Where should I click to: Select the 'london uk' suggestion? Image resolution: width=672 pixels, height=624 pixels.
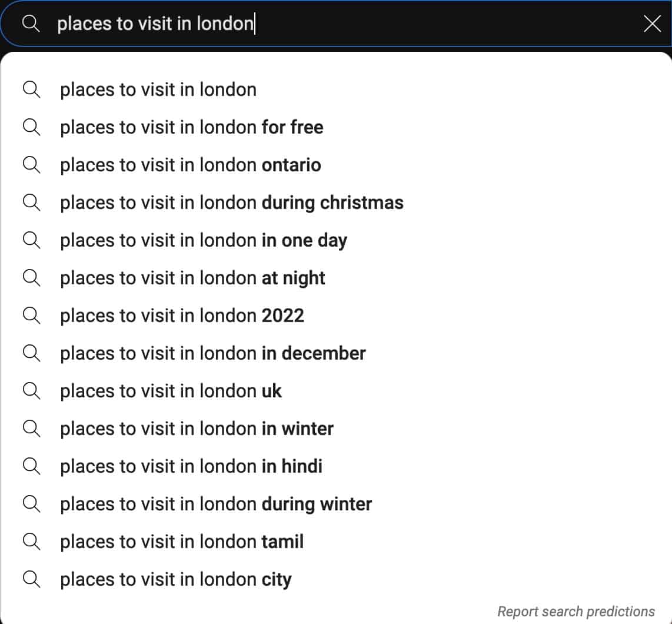tap(336, 391)
